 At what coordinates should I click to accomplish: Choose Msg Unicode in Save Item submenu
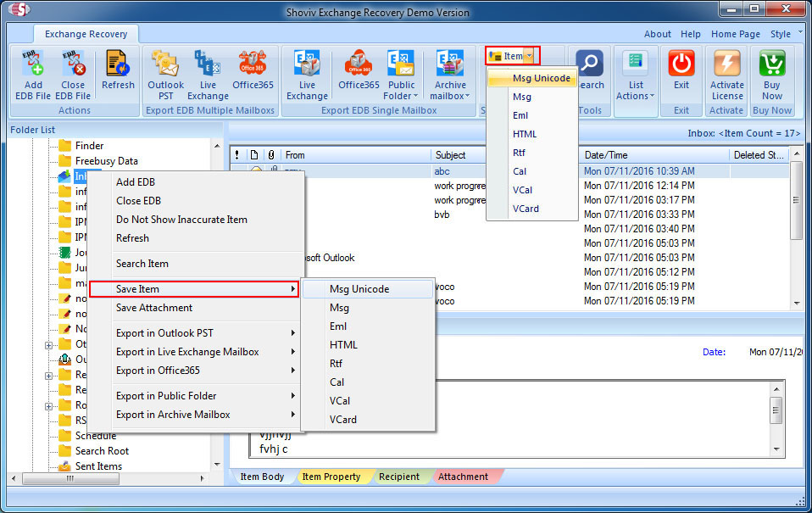pyautogui.click(x=359, y=289)
